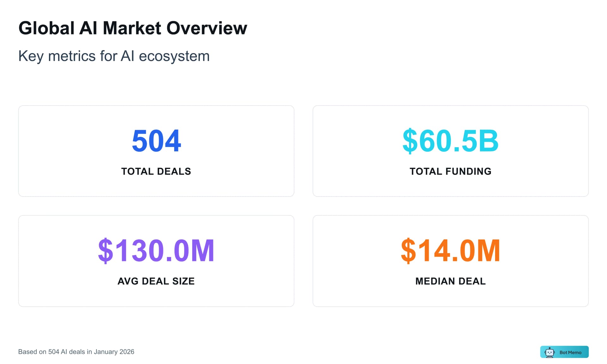Click the cyan $60.5B total funding figure

450,141
